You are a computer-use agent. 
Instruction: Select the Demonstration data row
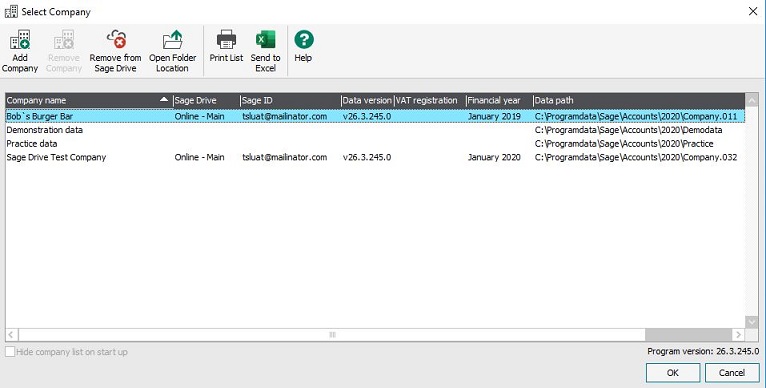coord(375,130)
